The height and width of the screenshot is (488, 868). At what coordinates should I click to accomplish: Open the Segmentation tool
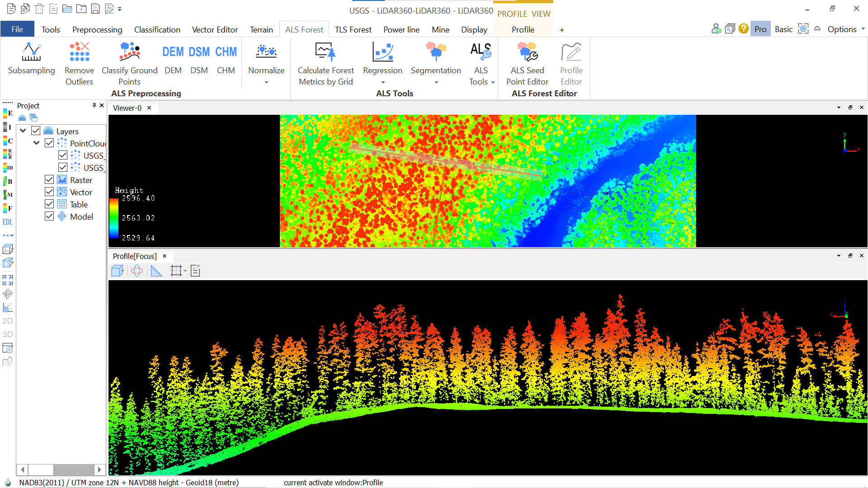(435, 60)
